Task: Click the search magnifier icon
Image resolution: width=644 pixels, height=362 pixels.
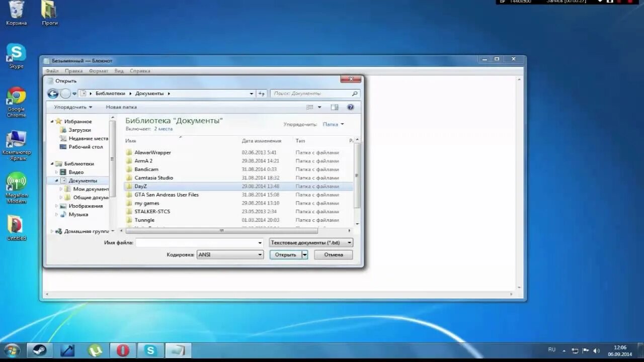Action: [355, 94]
